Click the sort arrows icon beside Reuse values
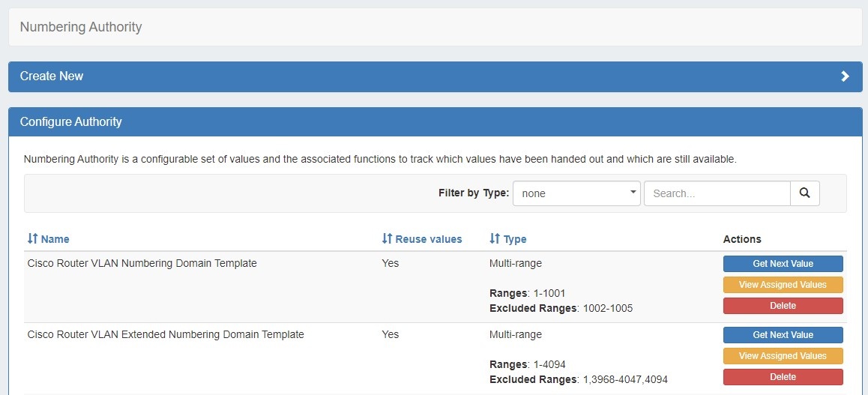This screenshot has width=868, height=395. 387,239
